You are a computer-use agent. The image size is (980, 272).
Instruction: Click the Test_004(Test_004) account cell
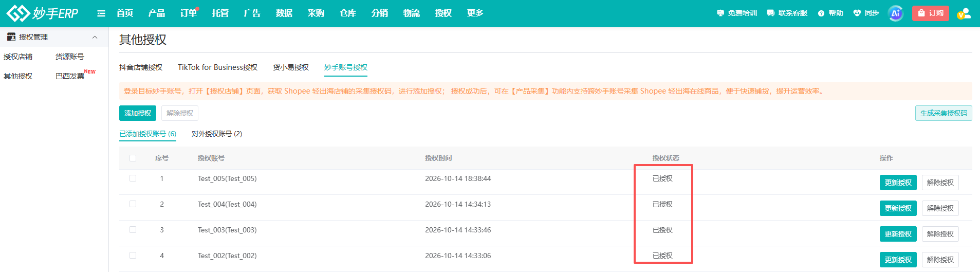click(x=227, y=204)
